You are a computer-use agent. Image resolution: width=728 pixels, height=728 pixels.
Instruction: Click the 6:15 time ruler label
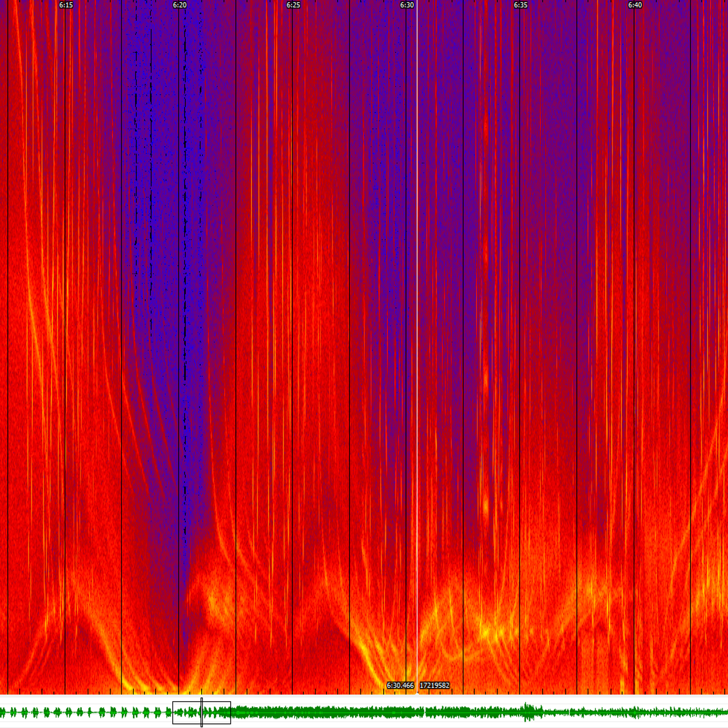coord(66,5)
